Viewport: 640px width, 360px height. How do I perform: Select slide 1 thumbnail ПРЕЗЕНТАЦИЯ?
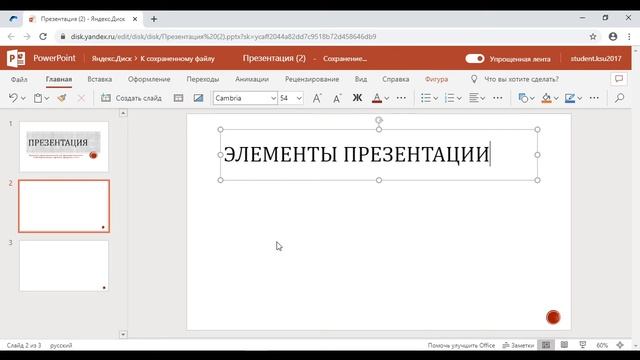click(64, 146)
